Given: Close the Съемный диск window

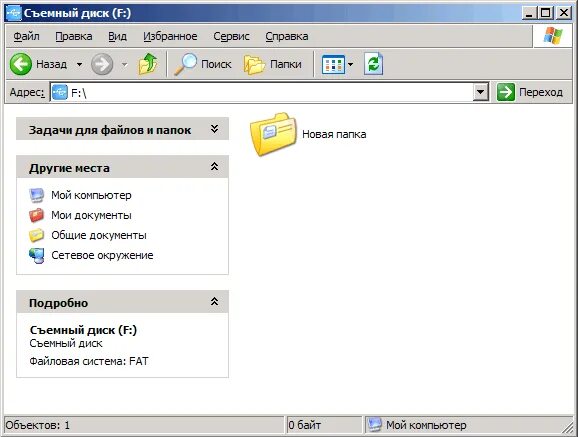Looking at the screenshot, I should point(564,13).
